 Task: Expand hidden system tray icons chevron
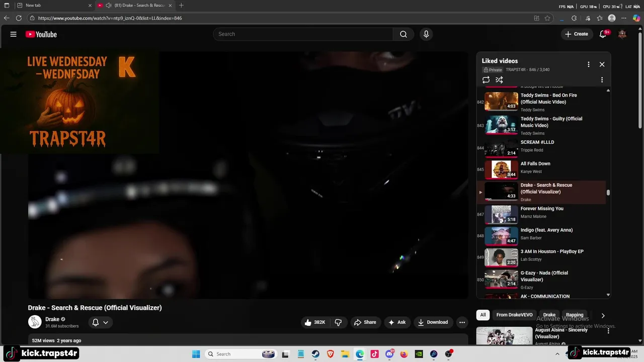557,354
